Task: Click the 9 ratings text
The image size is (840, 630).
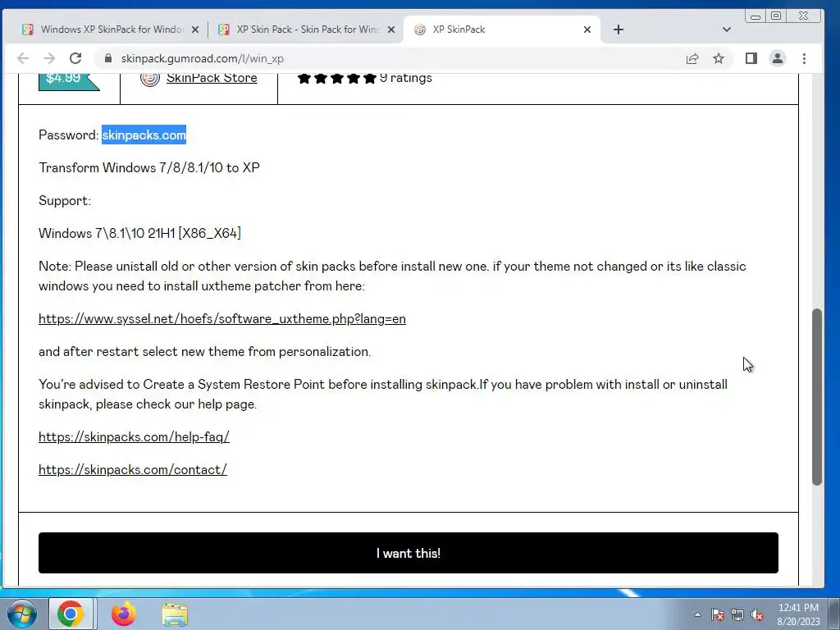Action: pyautogui.click(x=406, y=78)
